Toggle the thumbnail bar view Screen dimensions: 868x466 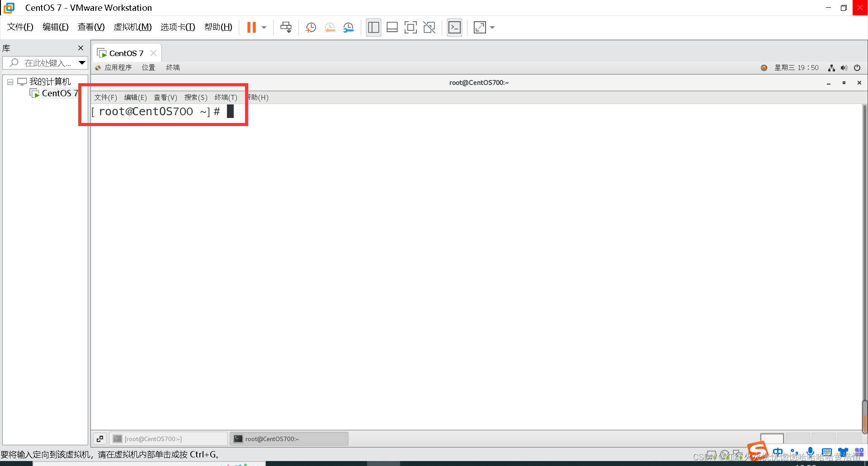tap(392, 28)
